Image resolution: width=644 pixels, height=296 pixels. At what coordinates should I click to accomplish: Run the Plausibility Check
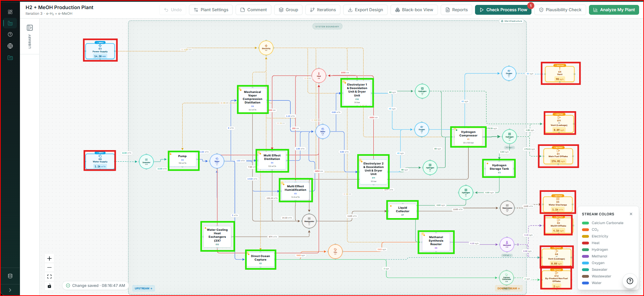tap(560, 10)
